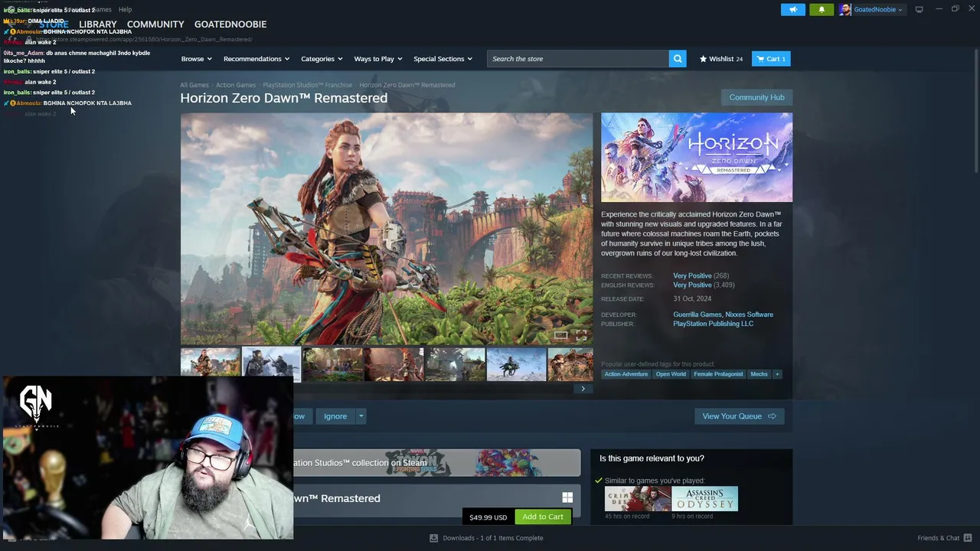980x551 pixels.
Task: Advance the screenshot strip with right arrow
Action: (583, 389)
